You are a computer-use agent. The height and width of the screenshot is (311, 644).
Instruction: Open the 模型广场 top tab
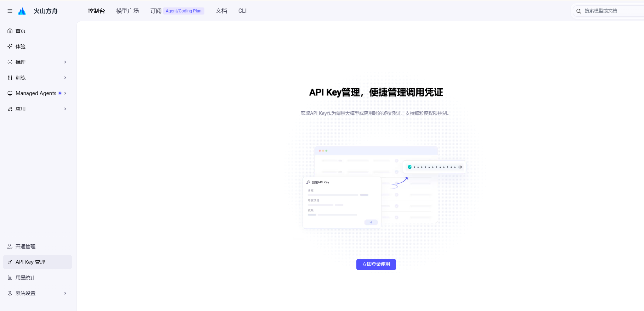click(x=128, y=11)
